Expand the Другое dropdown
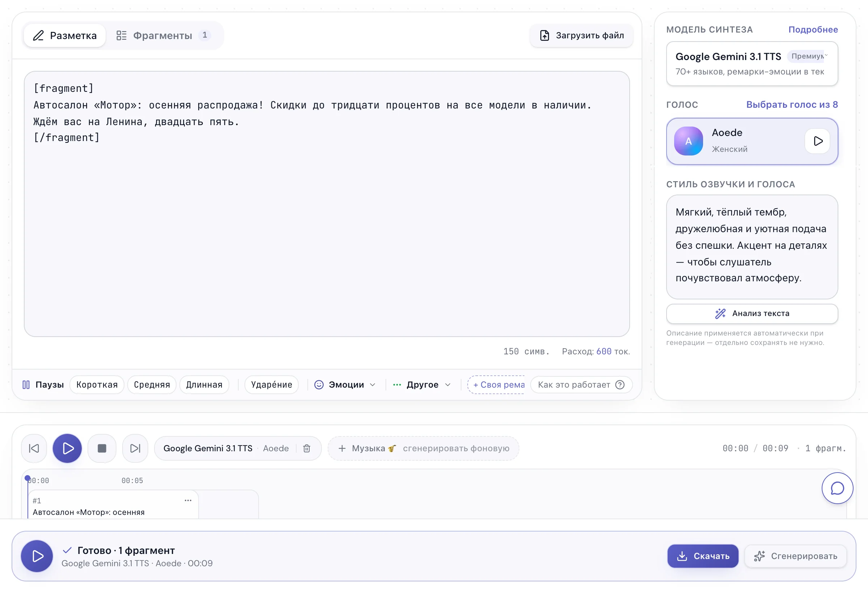The width and height of the screenshot is (868, 593). [x=422, y=385]
